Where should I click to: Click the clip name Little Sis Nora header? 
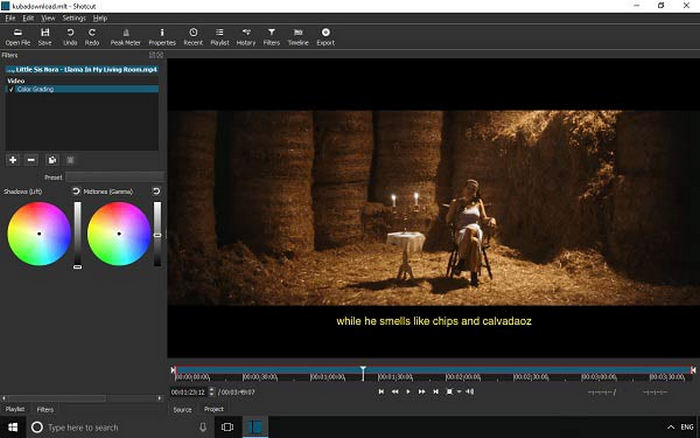pyautogui.click(x=82, y=70)
